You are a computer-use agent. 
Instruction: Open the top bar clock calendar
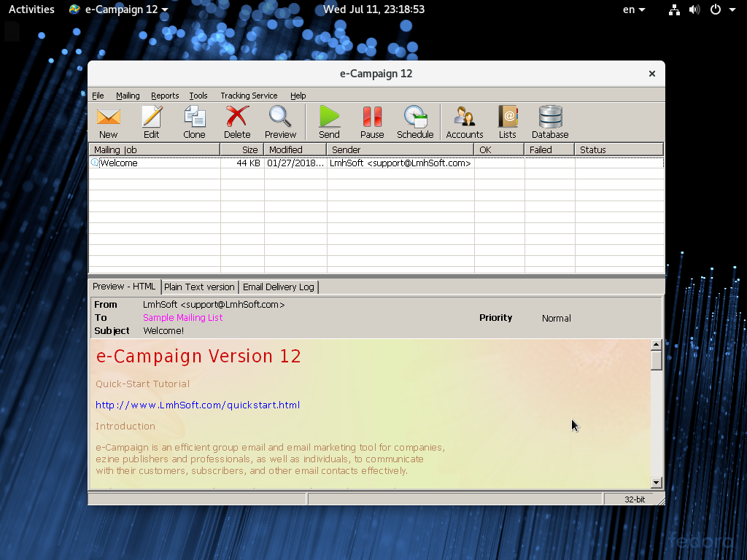(373, 9)
